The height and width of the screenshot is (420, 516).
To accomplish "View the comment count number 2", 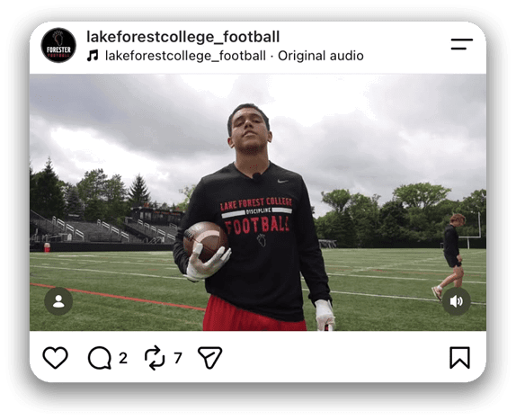I will pos(123,358).
